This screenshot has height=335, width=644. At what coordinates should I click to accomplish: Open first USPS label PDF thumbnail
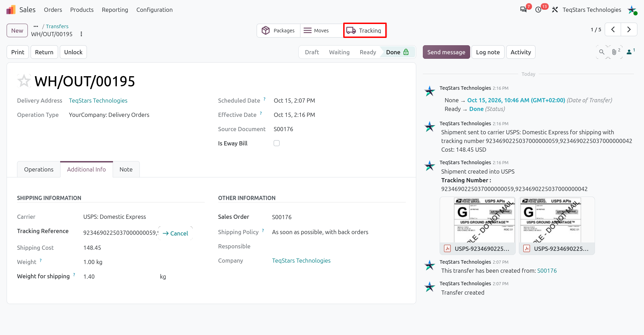click(x=477, y=226)
